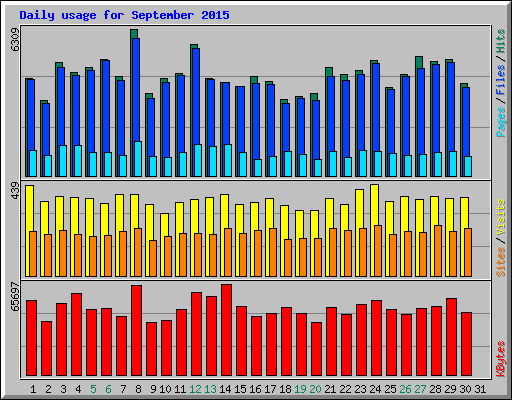Click the red KBytes bar for day 29
Viewport: 512px width, 400px height.
tap(451, 337)
